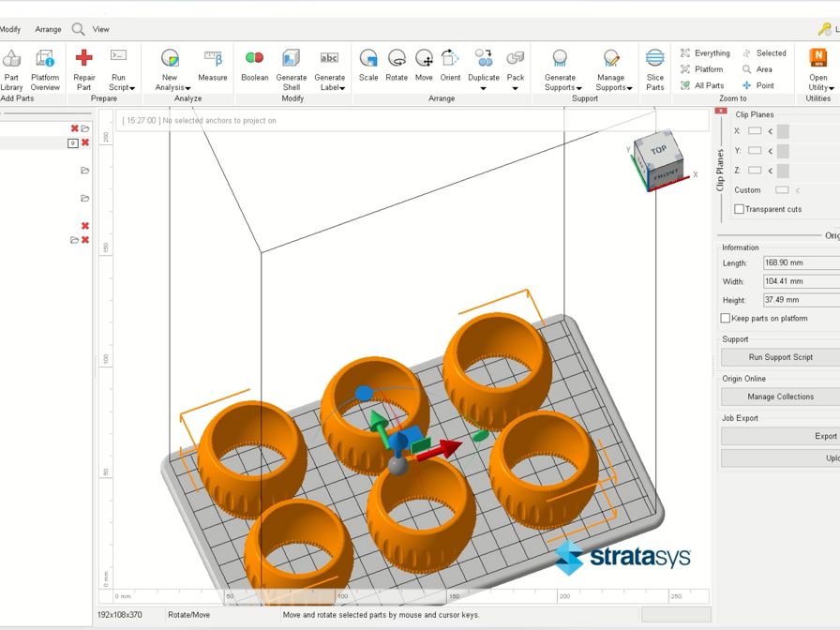Click the Manage Collections button

point(780,397)
